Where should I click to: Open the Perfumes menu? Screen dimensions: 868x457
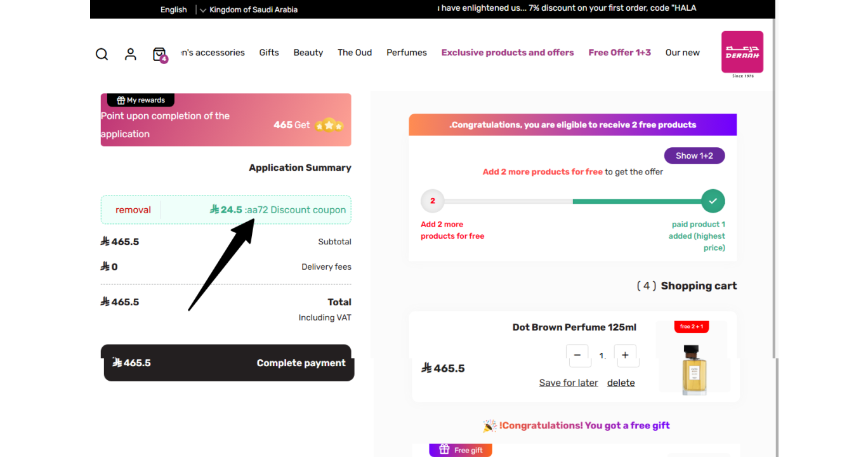coord(407,53)
